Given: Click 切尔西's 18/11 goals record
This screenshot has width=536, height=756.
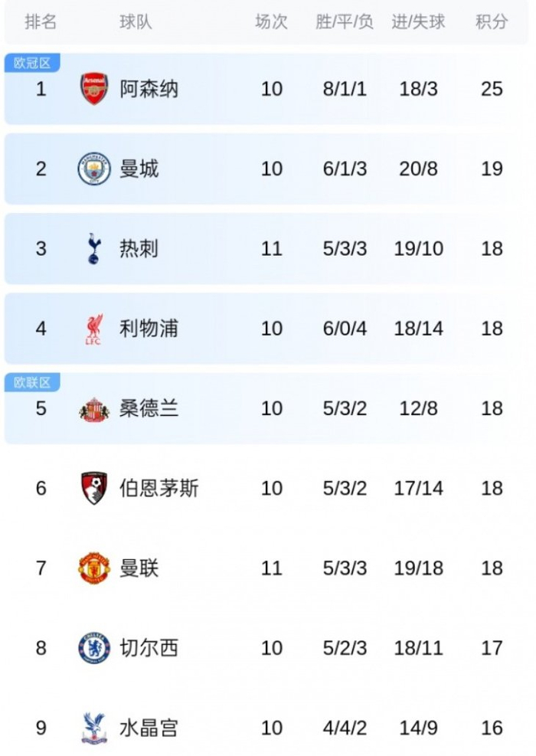Looking at the screenshot, I should (x=418, y=648).
